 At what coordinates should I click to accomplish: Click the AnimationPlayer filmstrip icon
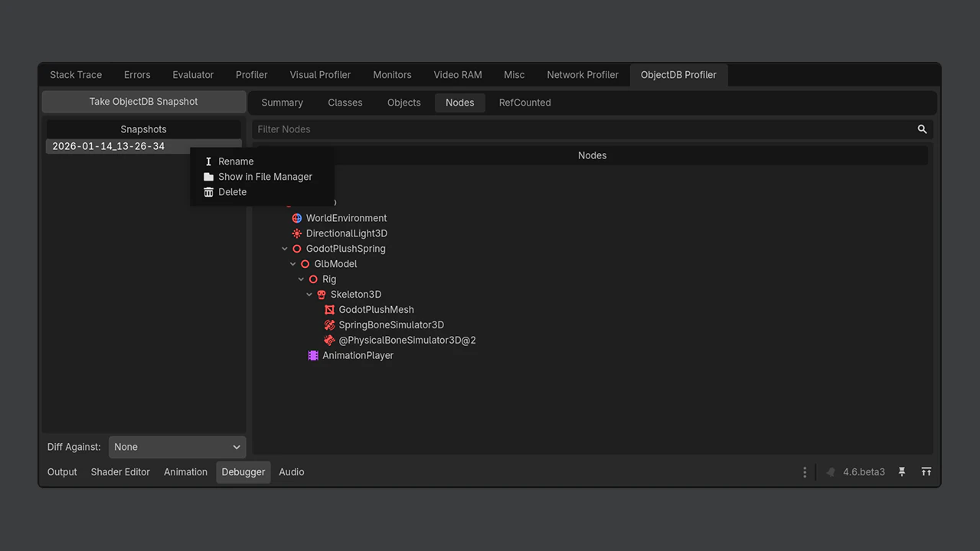[313, 356]
